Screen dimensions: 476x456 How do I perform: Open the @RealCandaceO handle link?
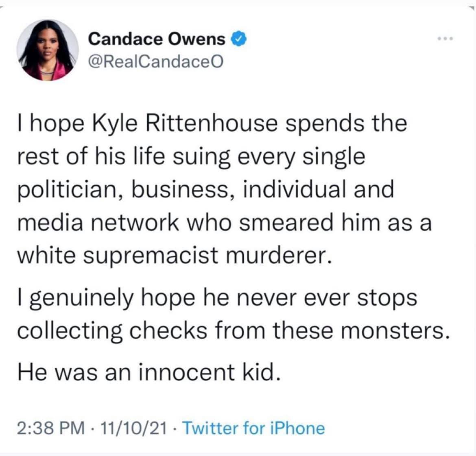[x=155, y=61]
